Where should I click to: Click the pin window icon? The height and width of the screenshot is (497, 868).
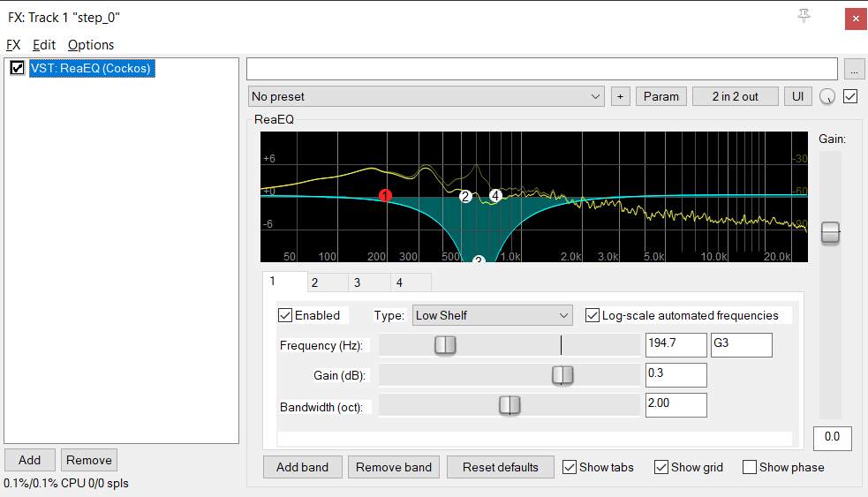[x=804, y=17]
